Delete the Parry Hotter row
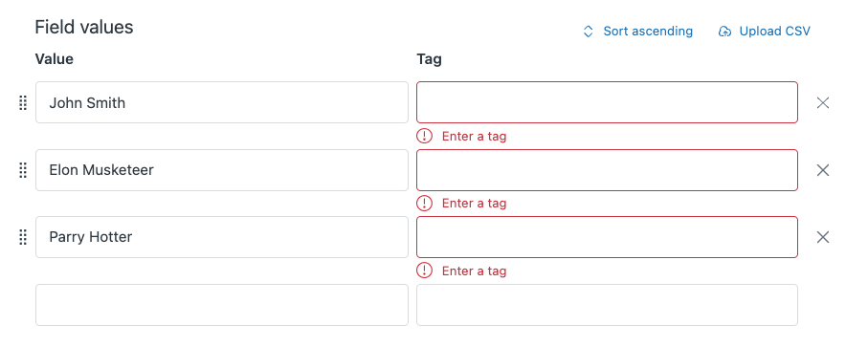Screen dimensions: 868x347 point(823,238)
